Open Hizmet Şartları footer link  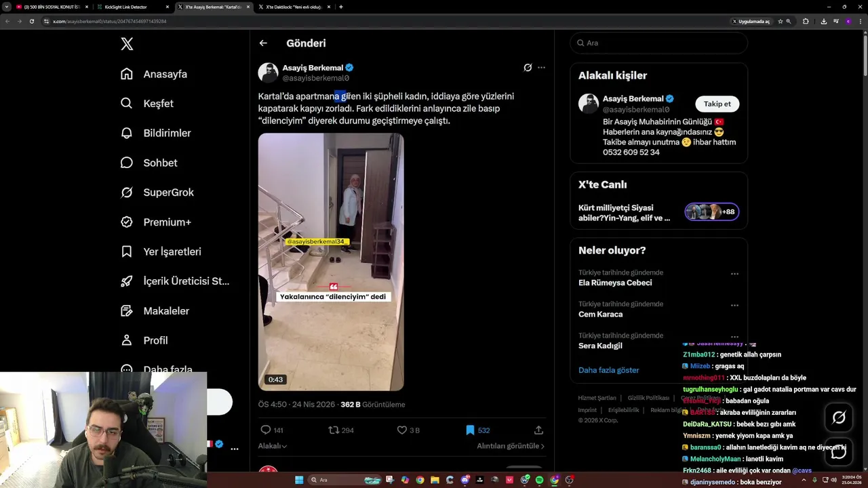(x=597, y=398)
